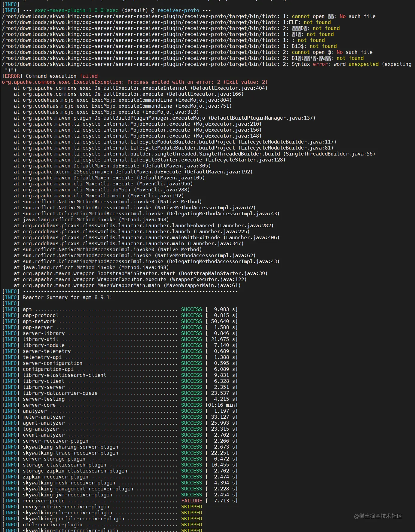Screen dimensions: 415x532
Task: Click the '(ExecMojo.java:804)' stack frame reference
Action: coord(203,100)
